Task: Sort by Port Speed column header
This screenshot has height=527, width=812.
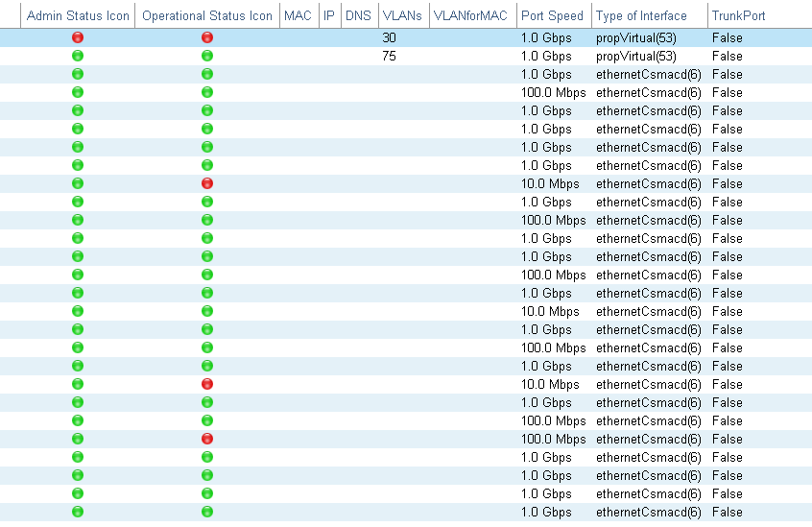Action: (x=552, y=15)
